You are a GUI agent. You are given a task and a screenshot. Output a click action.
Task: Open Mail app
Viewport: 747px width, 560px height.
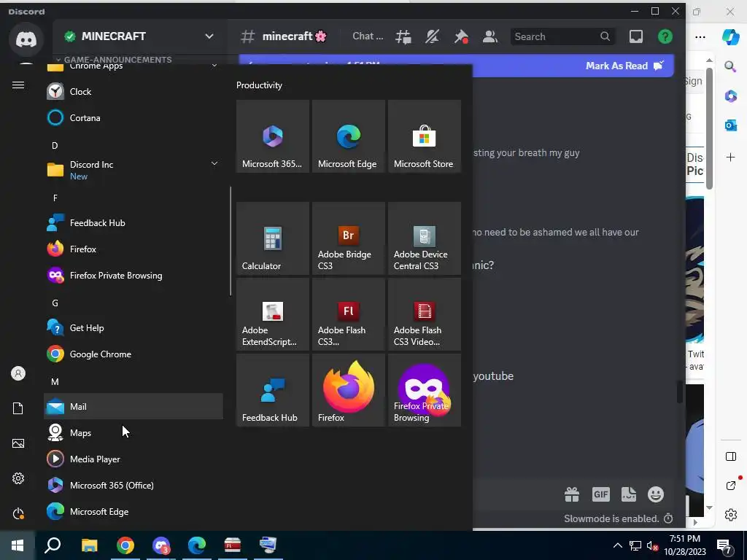tap(133, 406)
